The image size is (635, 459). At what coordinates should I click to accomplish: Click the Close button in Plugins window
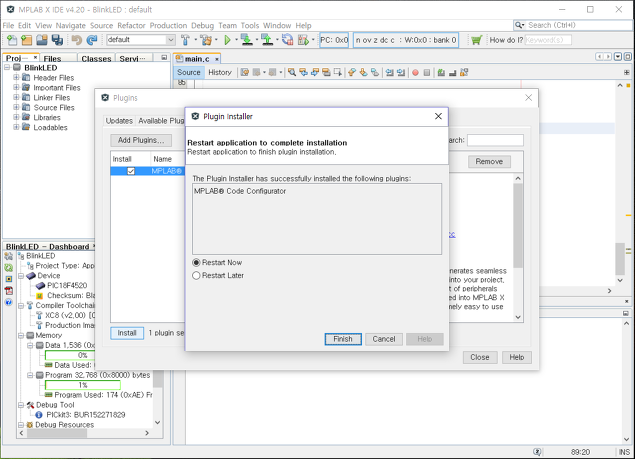pos(480,357)
